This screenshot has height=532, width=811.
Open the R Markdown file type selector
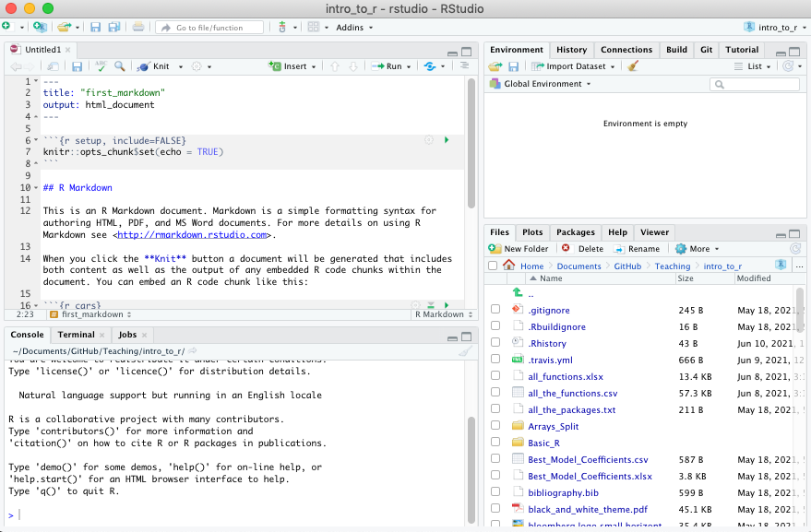(443, 314)
